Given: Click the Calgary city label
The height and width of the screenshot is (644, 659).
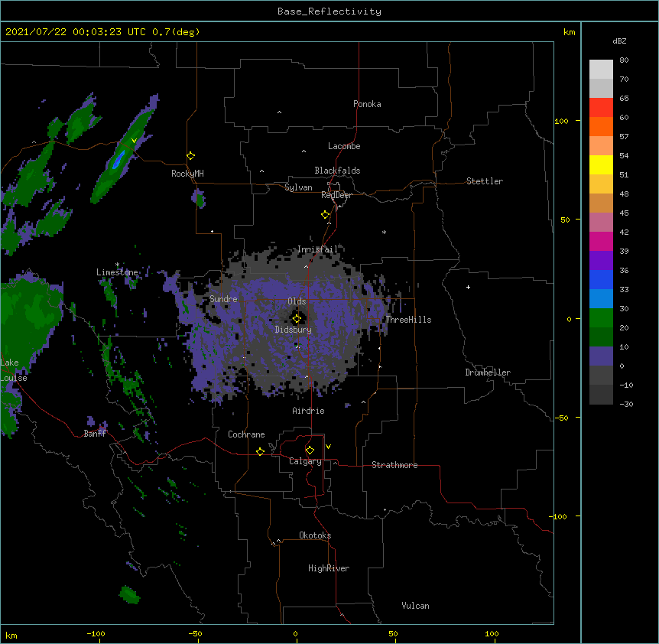Looking at the screenshot, I should [305, 461].
